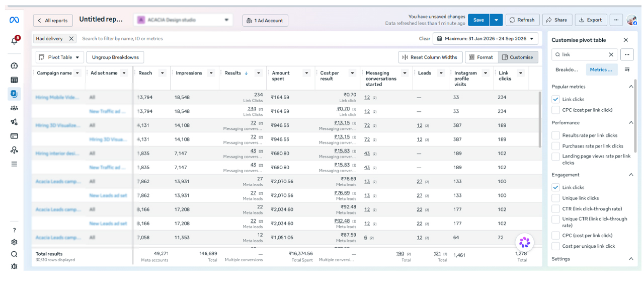Open ACACIA Design studio account dropdown
Screen dimensions: 644x288
point(184,20)
